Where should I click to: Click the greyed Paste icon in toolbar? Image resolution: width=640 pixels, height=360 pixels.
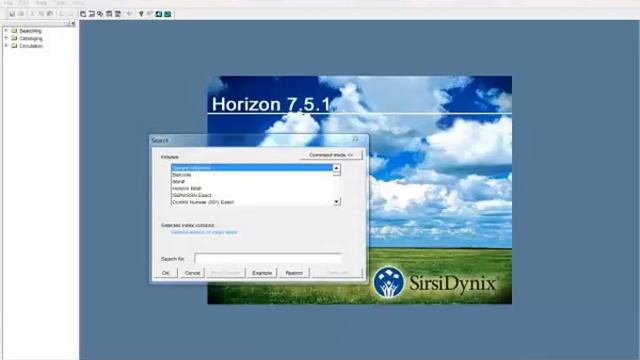(x=50, y=14)
